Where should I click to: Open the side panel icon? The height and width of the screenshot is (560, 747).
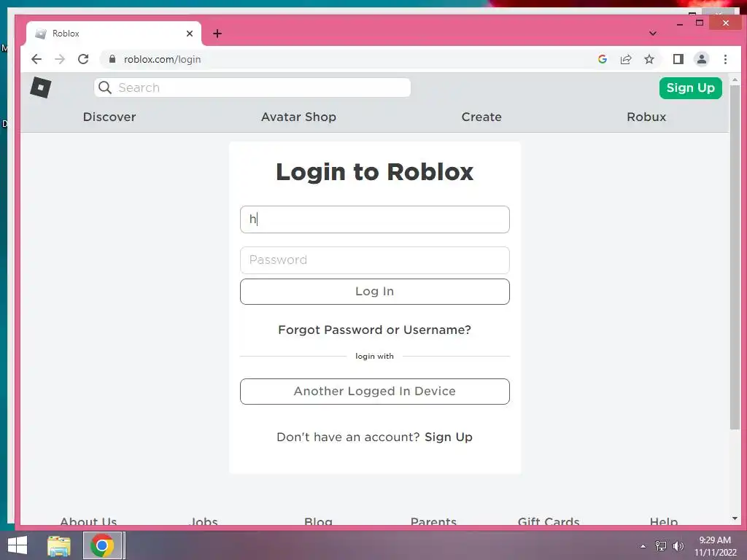(x=678, y=59)
